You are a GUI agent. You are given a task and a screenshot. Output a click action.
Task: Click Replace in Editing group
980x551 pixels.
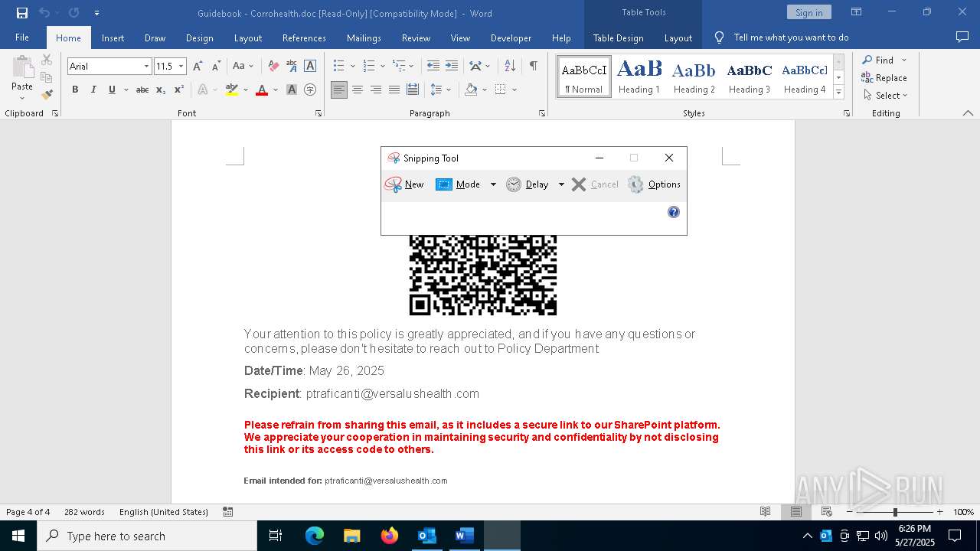[x=884, y=78]
